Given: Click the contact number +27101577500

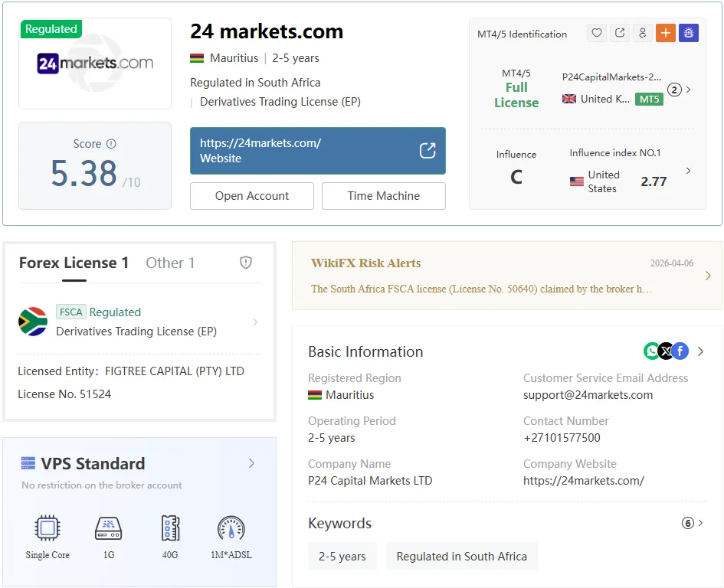Looking at the screenshot, I should (x=562, y=437).
